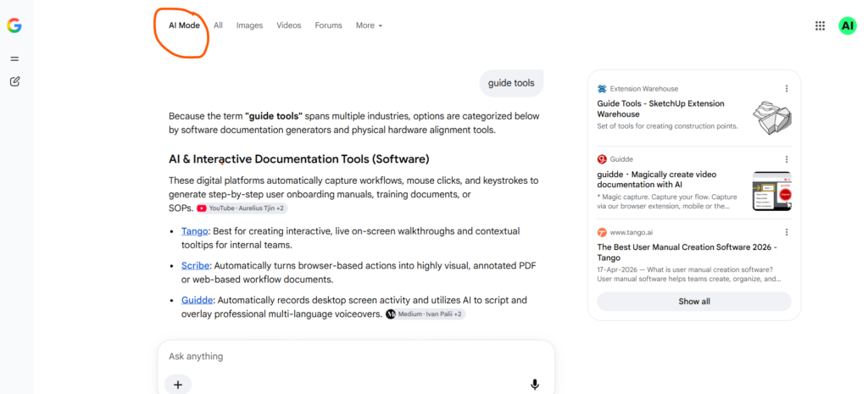868x394 pixels.
Task: Open Best User Manual Creation Software result
Action: click(x=687, y=252)
